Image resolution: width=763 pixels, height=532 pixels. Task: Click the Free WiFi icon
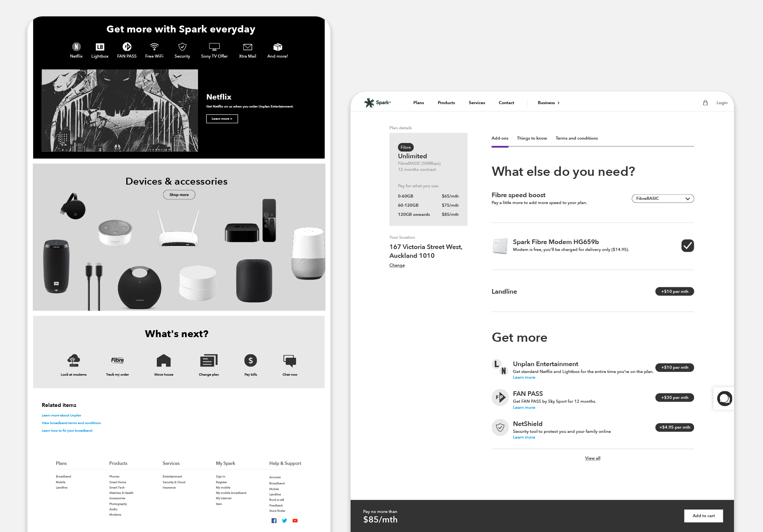[154, 47]
